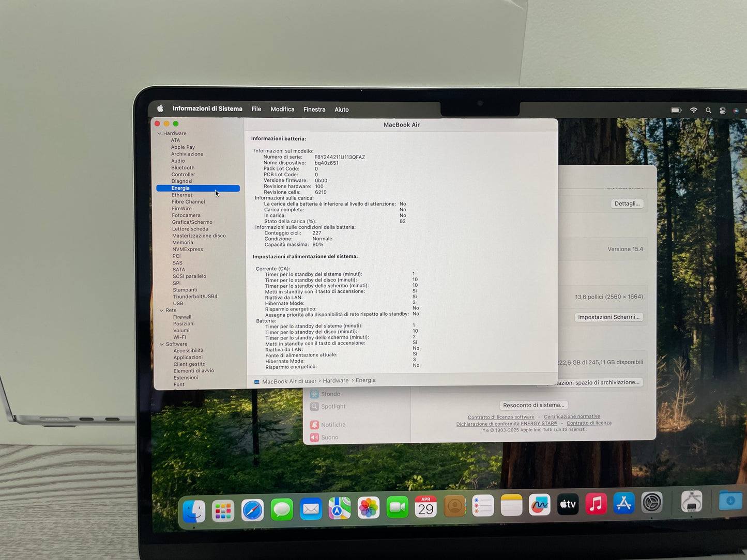Screen dimensions: 747x560
Task: Open the File menu
Action: tap(256, 109)
